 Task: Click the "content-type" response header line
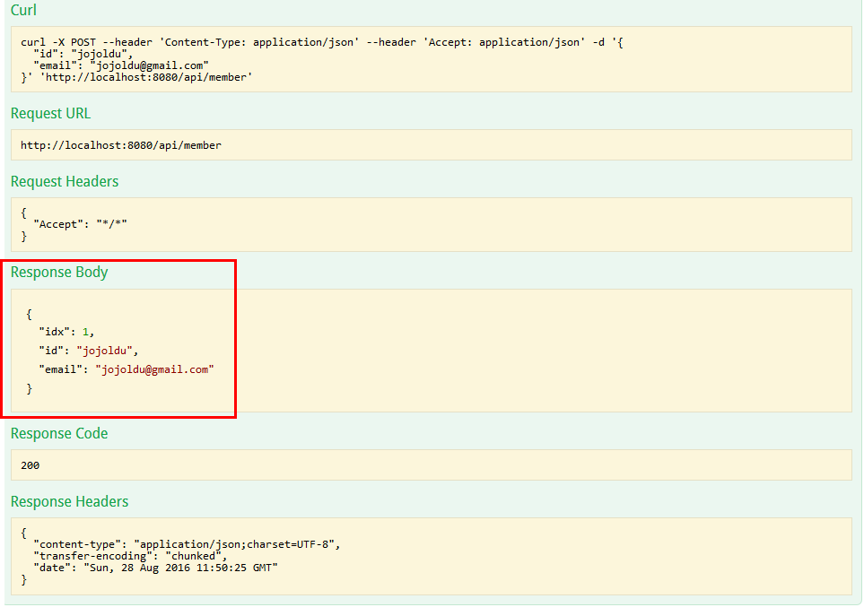(x=187, y=544)
